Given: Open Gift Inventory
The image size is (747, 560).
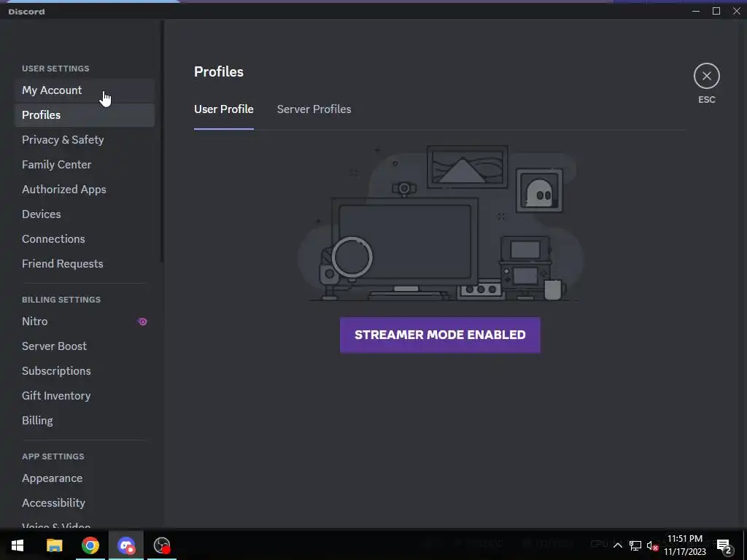Looking at the screenshot, I should point(85,396).
